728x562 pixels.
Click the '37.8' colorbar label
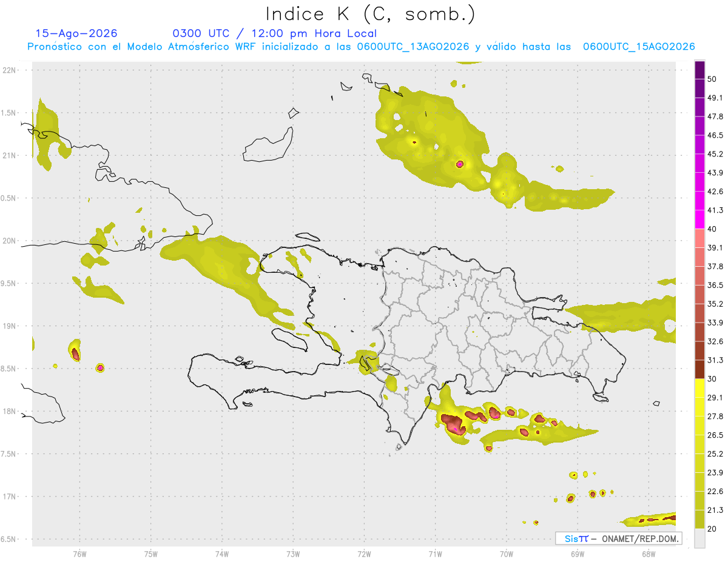(x=715, y=267)
